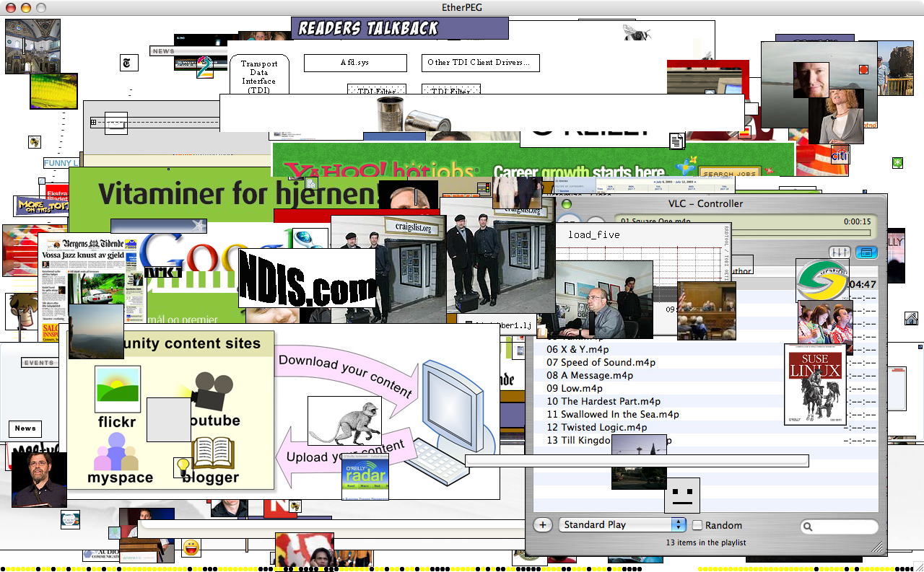Click the 0:00:15 elapsed time in VLC

pyautogui.click(x=857, y=221)
